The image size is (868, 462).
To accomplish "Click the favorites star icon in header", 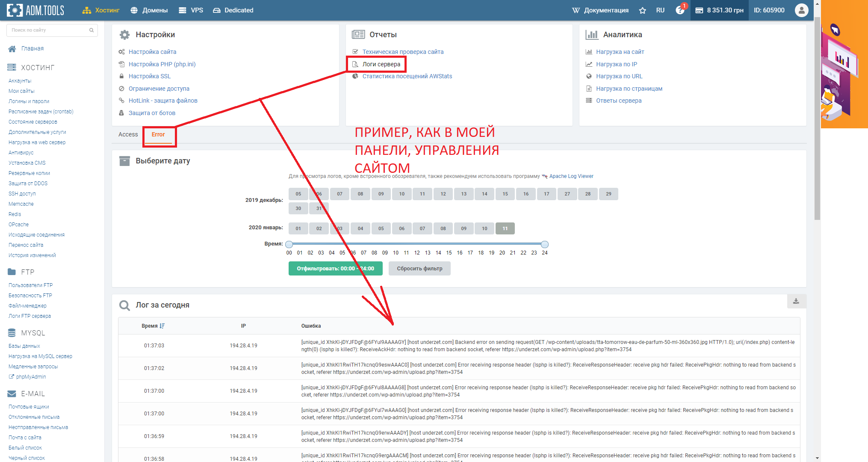I will (x=642, y=10).
